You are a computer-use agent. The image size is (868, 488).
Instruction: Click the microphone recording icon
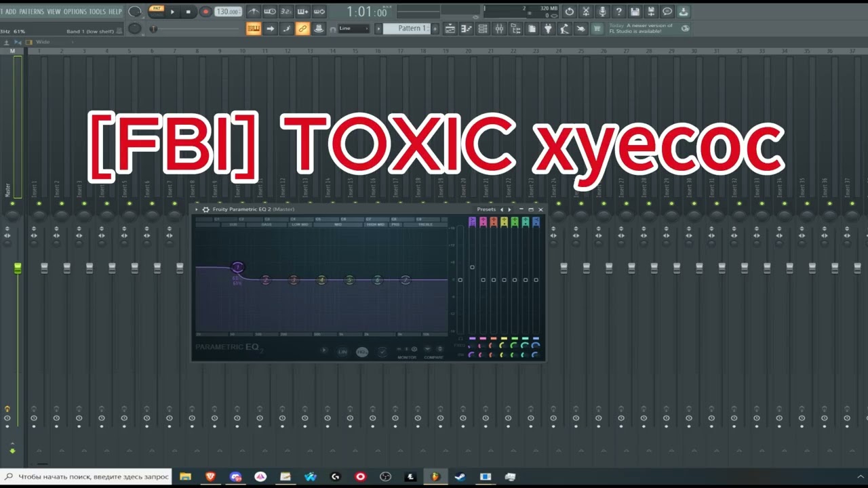point(602,12)
